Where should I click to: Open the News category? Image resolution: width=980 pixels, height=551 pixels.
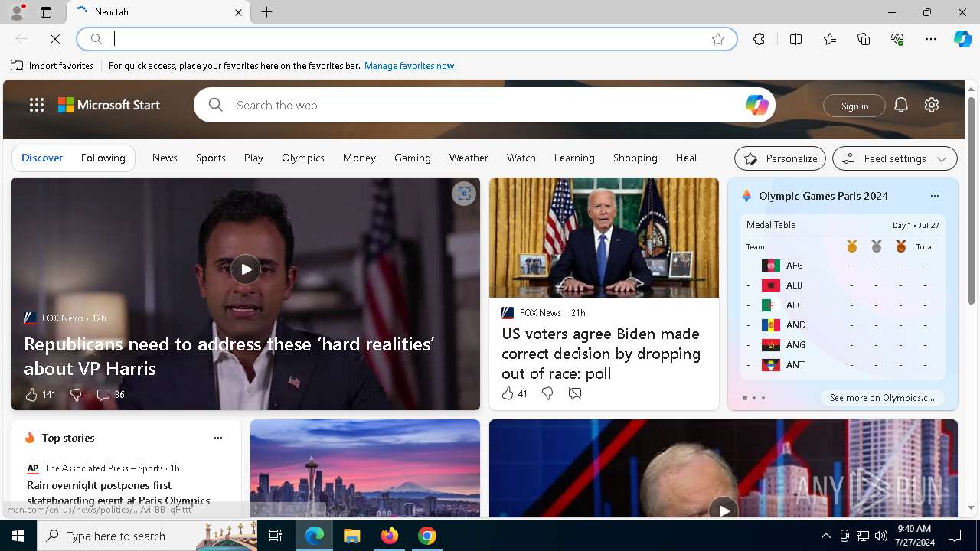pos(165,158)
